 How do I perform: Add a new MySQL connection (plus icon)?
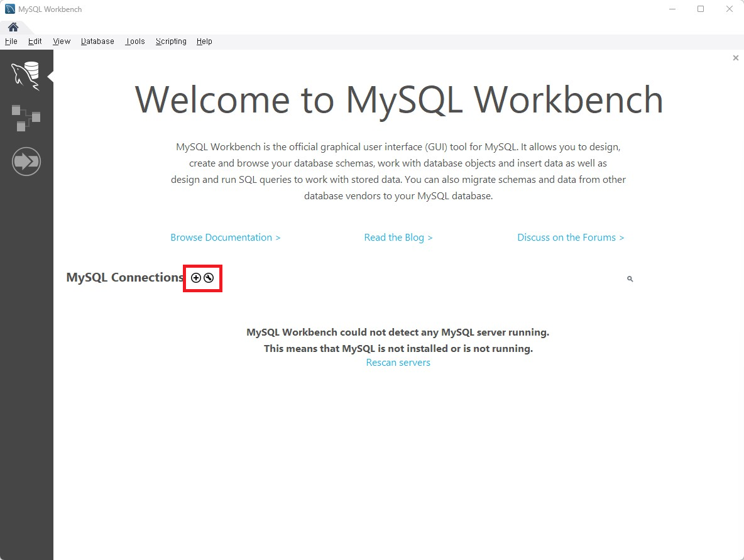(196, 278)
